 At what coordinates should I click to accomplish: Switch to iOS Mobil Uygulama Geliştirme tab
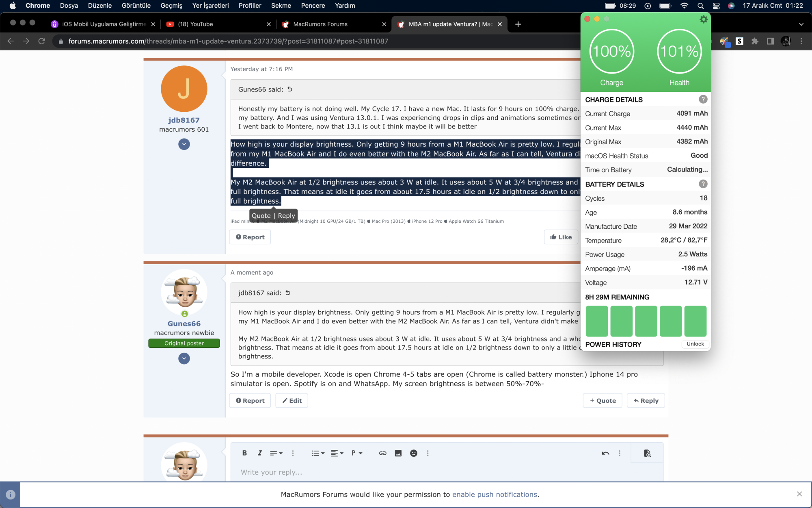104,24
